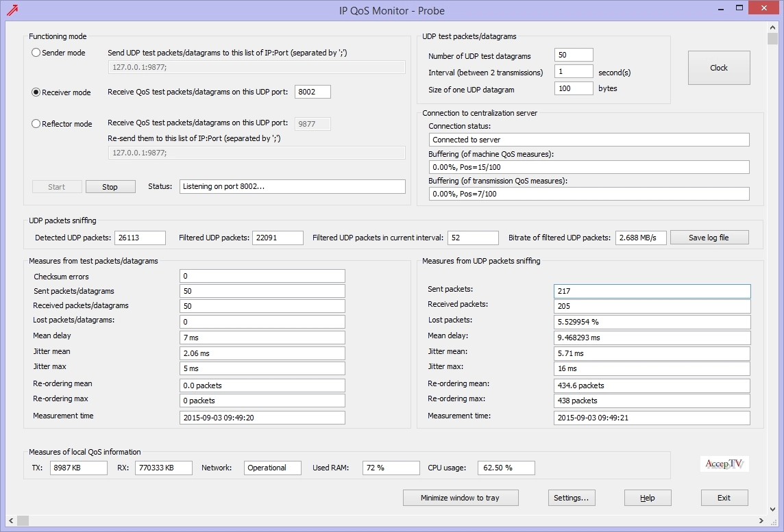
Task: Click the Re-ordering mean field showing 0.0 packets
Action: tap(262, 385)
